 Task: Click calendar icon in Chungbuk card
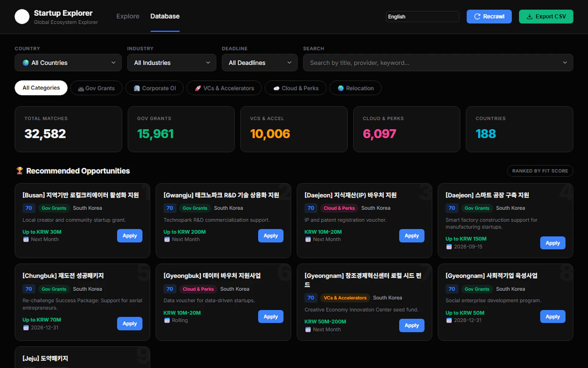[x=26, y=328]
